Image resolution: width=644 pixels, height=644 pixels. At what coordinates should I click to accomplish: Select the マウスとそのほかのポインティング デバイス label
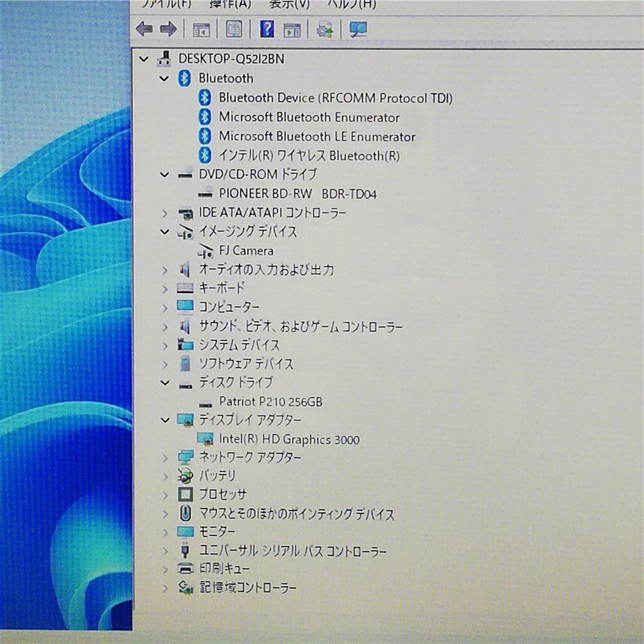[297, 513]
